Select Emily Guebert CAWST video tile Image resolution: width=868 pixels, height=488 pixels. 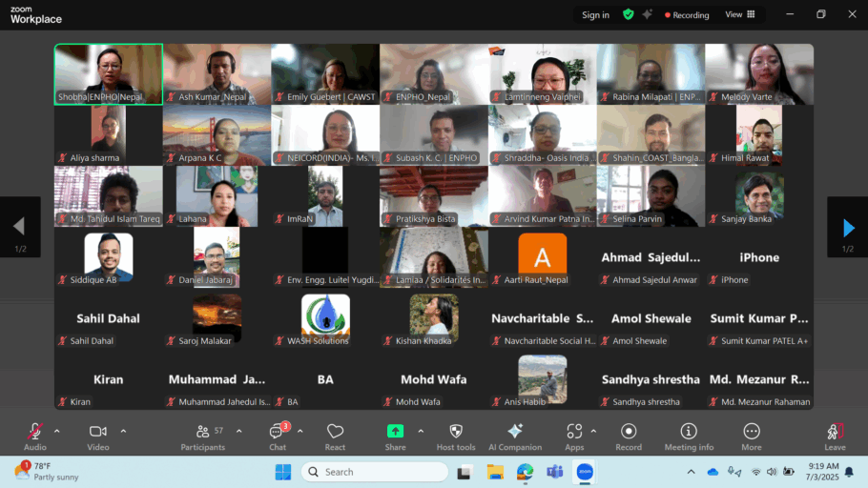tap(325, 73)
